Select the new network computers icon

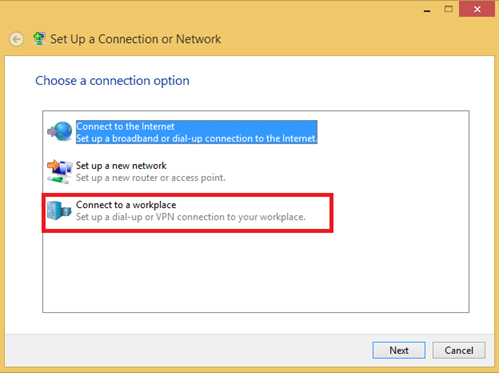[x=60, y=171]
